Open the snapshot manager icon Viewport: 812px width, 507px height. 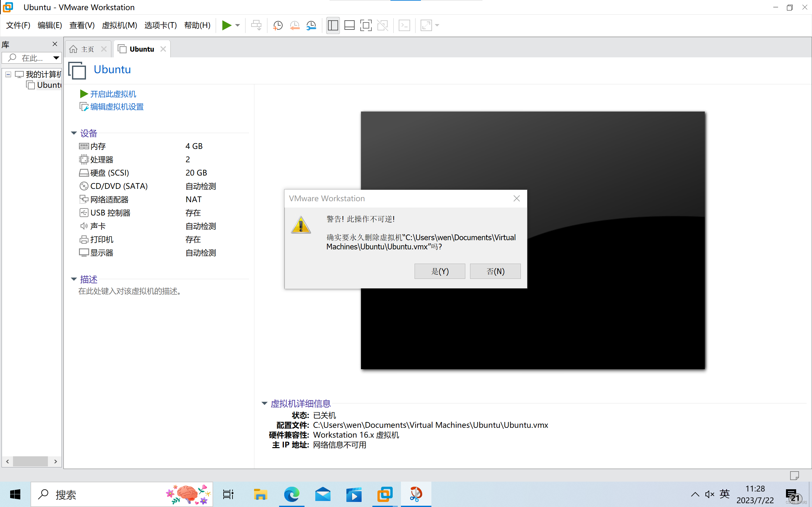click(x=311, y=25)
